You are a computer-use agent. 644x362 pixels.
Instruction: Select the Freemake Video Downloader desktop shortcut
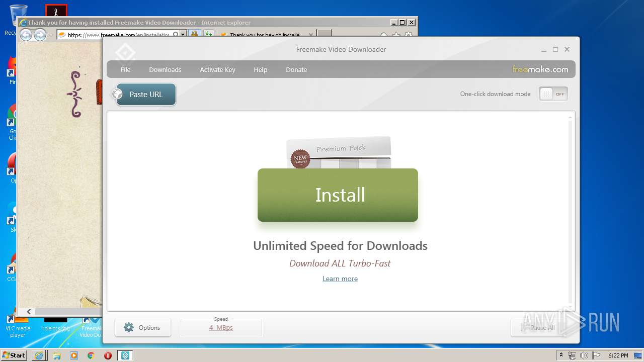click(91, 326)
